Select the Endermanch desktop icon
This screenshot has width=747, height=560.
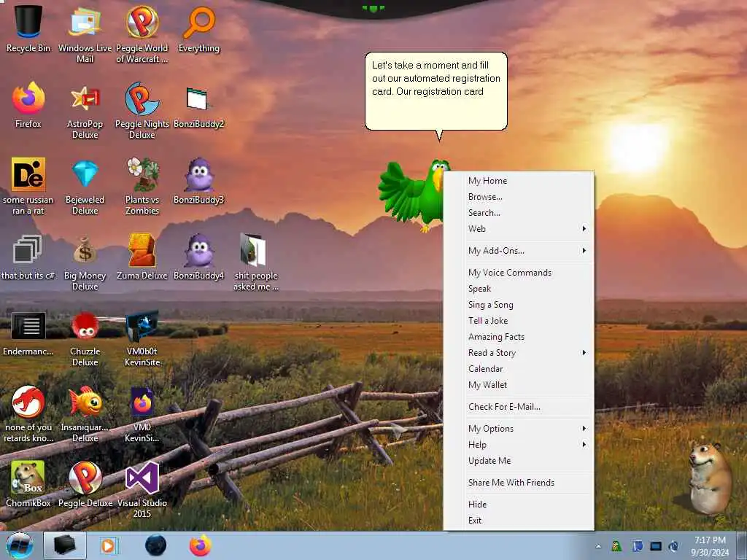[x=28, y=333]
